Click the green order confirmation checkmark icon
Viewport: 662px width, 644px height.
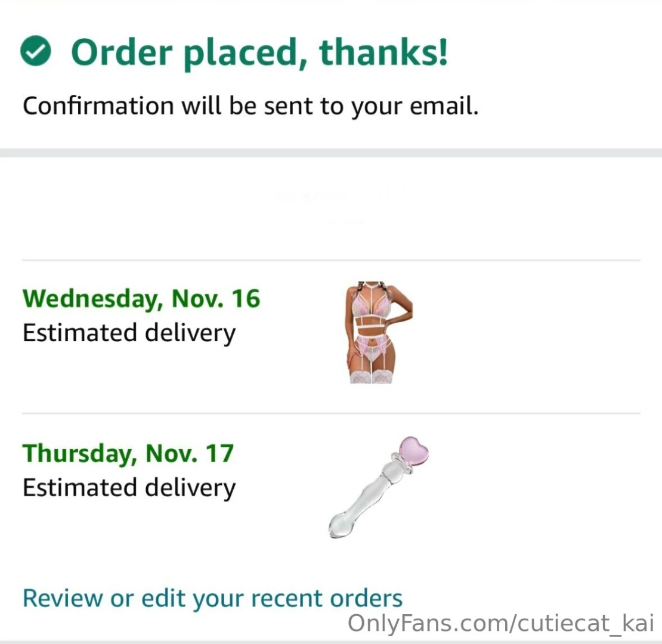(x=35, y=52)
